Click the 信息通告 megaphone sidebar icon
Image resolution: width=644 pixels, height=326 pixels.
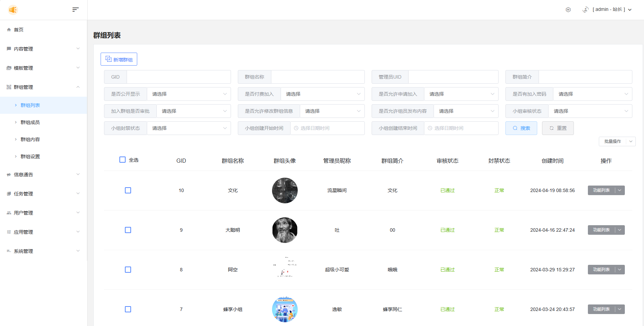tap(9, 175)
